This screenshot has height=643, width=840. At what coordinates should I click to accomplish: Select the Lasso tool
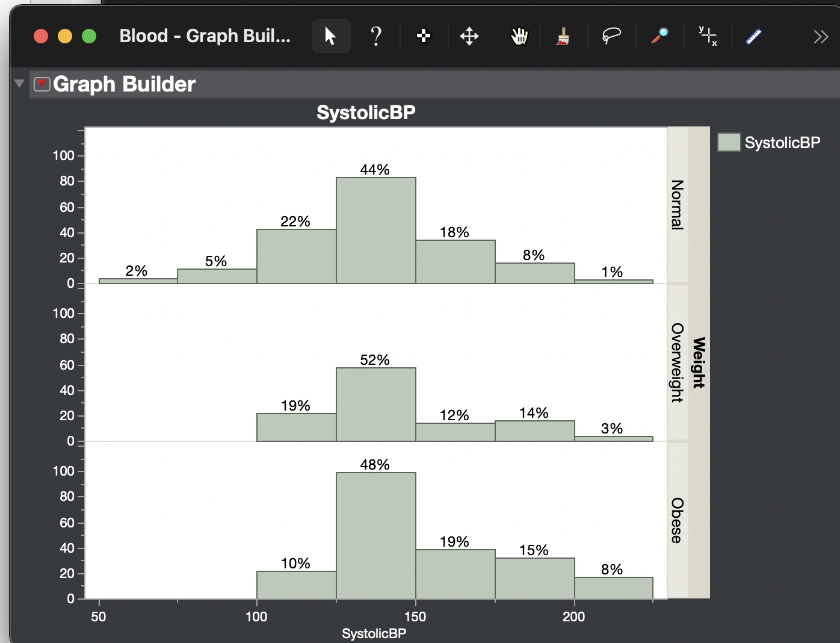click(x=611, y=36)
